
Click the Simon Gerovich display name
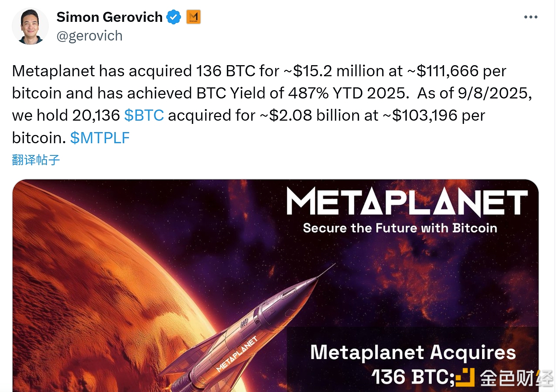point(109,17)
